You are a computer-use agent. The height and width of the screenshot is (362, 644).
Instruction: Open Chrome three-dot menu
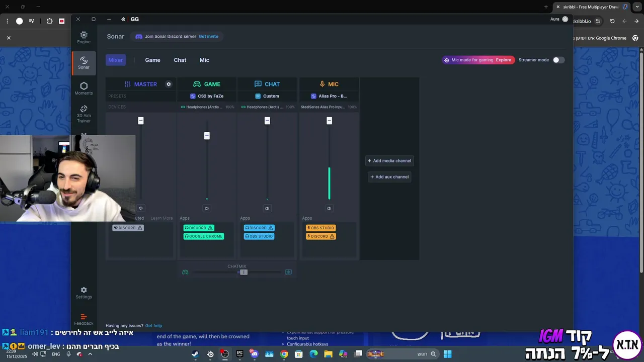tap(7, 21)
